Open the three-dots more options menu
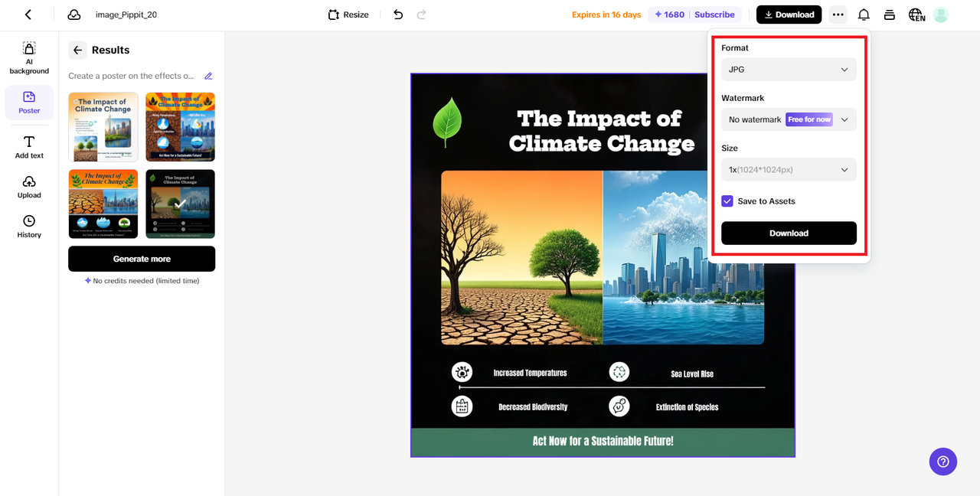Image resolution: width=980 pixels, height=496 pixels. (x=838, y=15)
